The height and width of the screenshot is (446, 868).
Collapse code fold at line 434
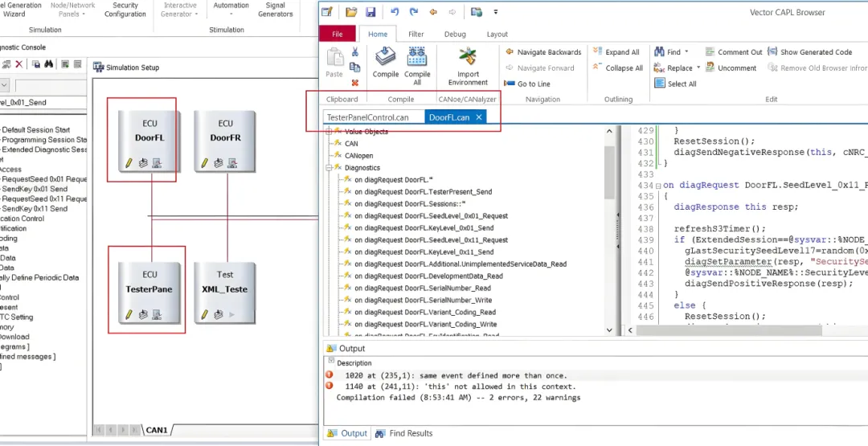(x=658, y=186)
